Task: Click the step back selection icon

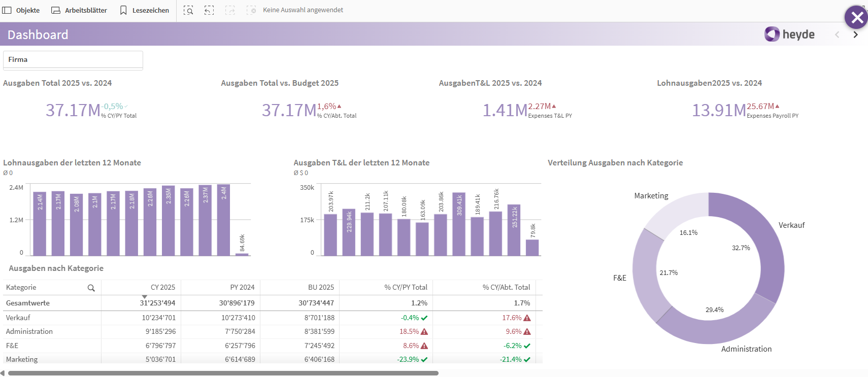Action: tap(209, 10)
